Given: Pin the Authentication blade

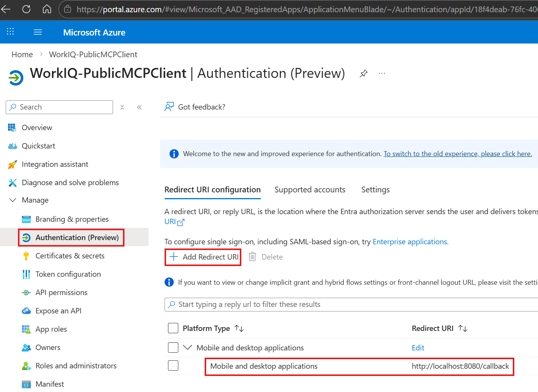Looking at the screenshot, I should pos(363,73).
